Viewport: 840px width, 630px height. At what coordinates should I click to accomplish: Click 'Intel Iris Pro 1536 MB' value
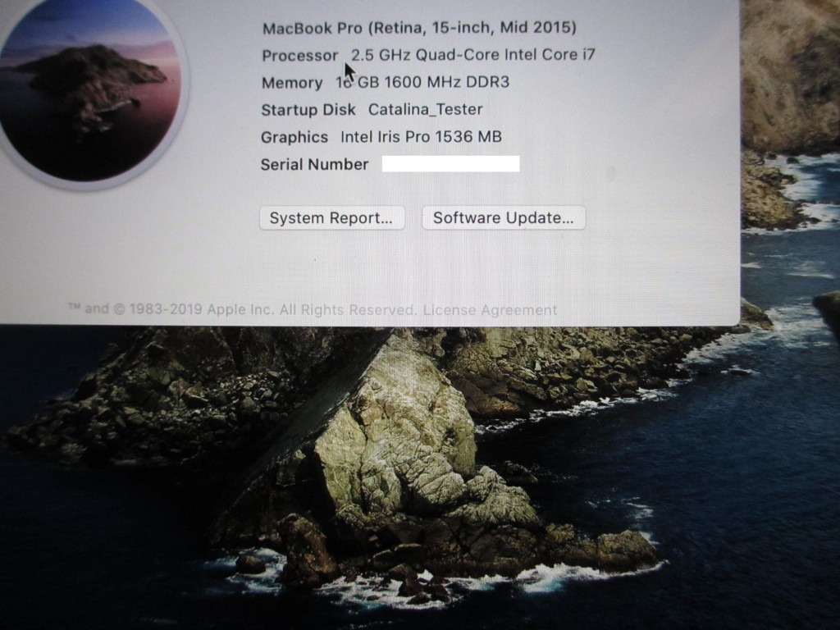(x=421, y=137)
